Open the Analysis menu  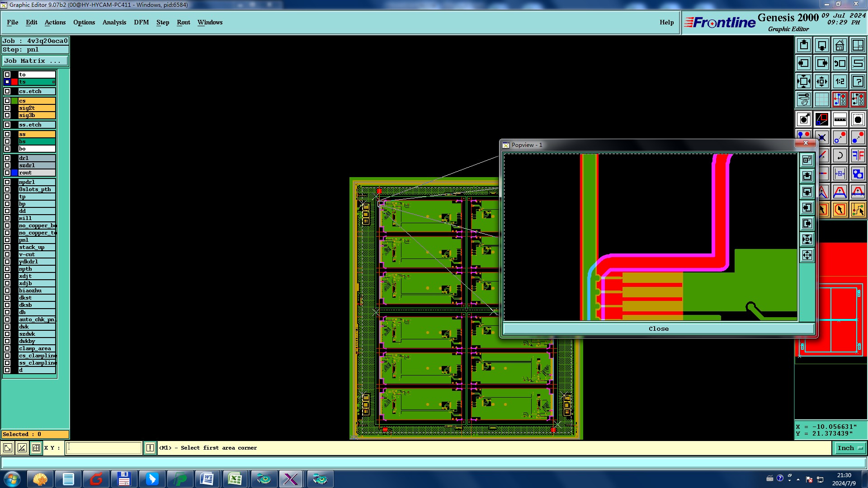coord(114,22)
